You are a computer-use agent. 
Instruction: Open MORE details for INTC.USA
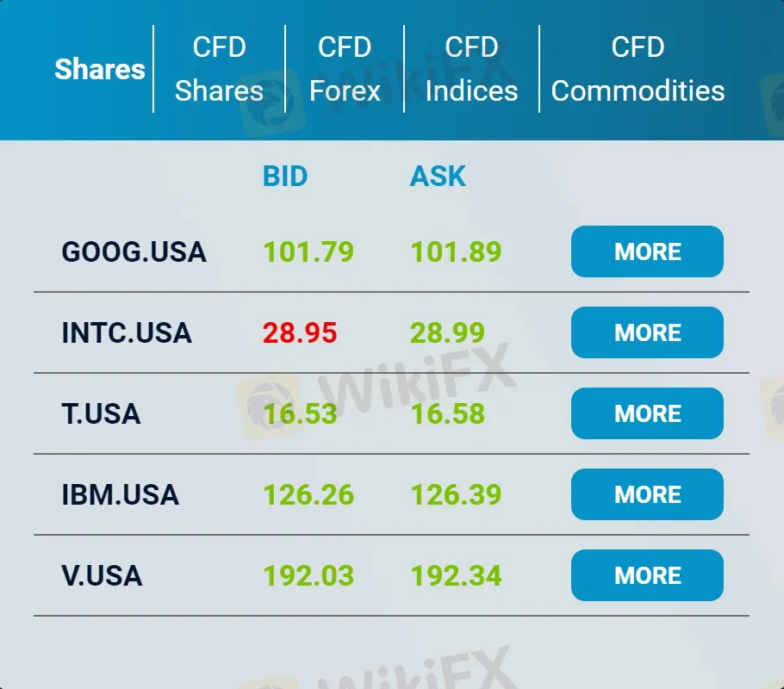click(647, 332)
